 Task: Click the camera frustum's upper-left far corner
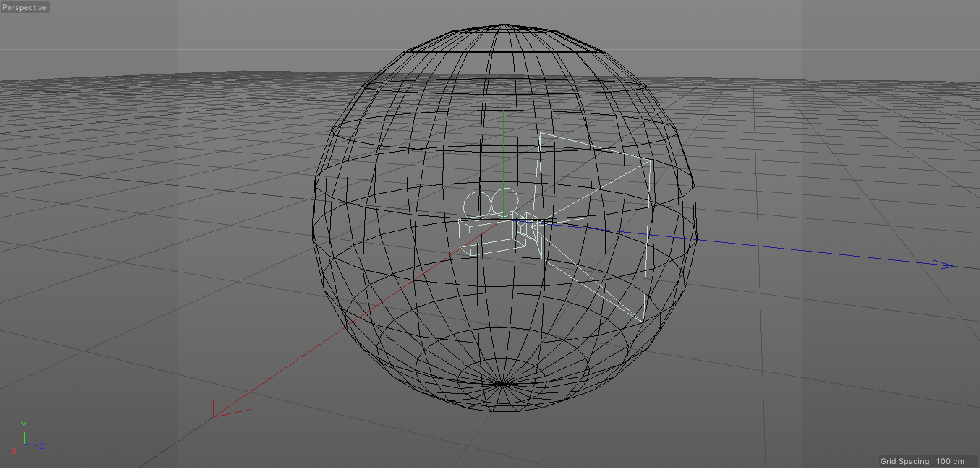(x=540, y=133)
